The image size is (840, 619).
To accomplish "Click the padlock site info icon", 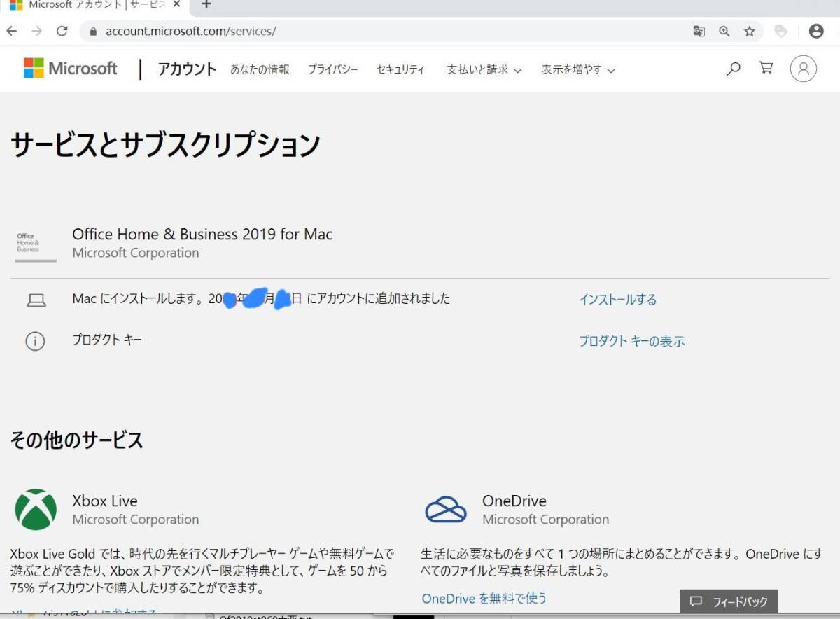I will pyautogui.click(x=93, y=32).
